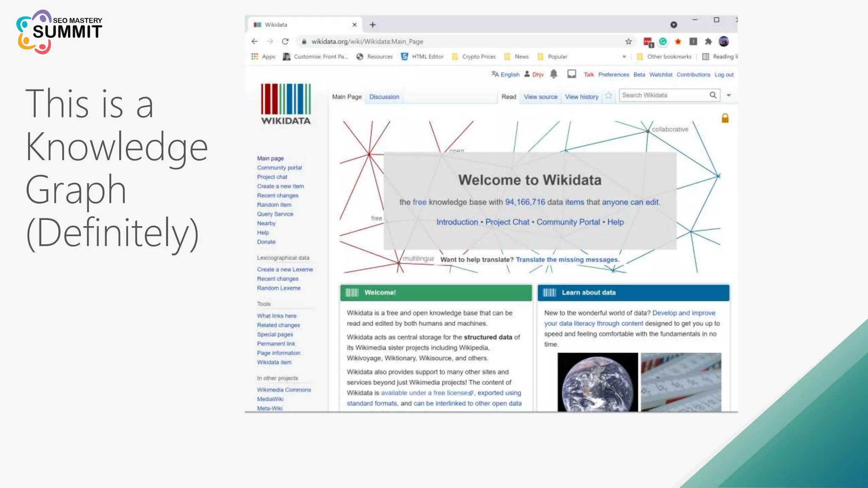Click the orange star extension icon
This screenshot has height=488, width=868.
click(678, 42)
